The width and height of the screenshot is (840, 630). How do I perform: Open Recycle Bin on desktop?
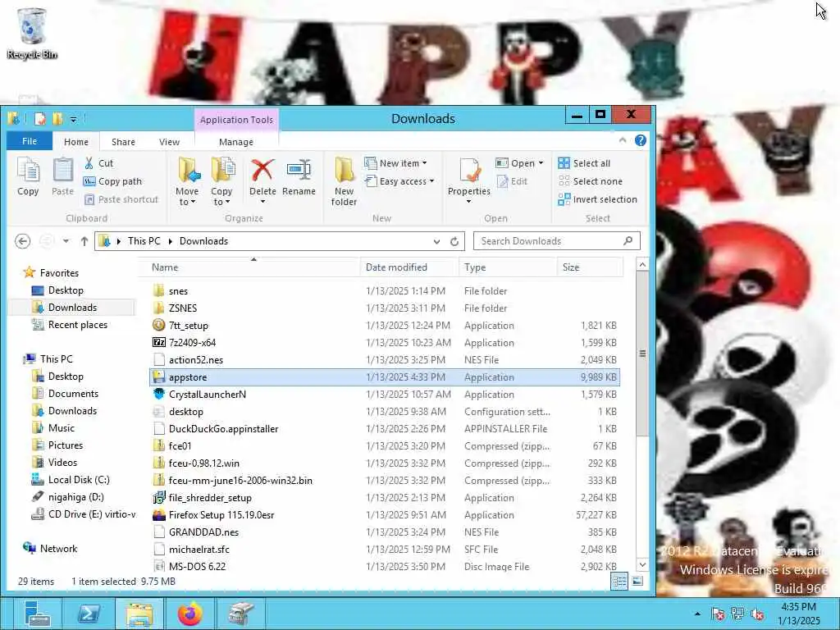tap(32, 33)
